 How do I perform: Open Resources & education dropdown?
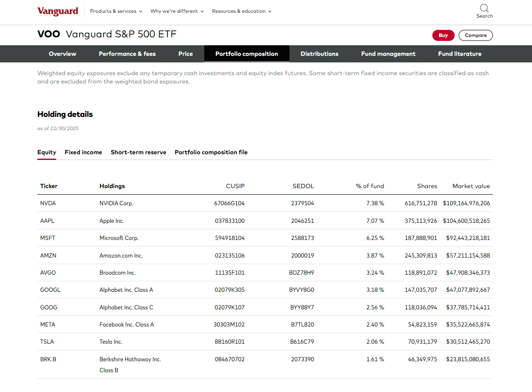point(242,11)
